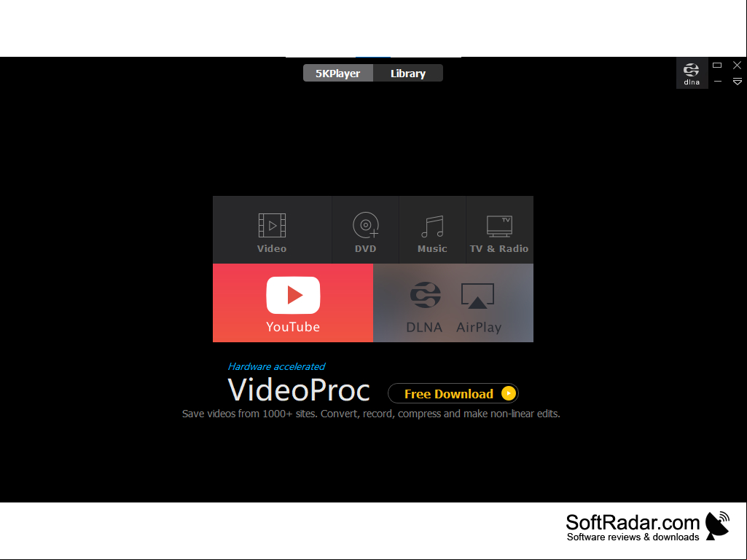Open the Video tile with the film strip icon
This screenshot has width=747, height=560.
tap(272, 229)
